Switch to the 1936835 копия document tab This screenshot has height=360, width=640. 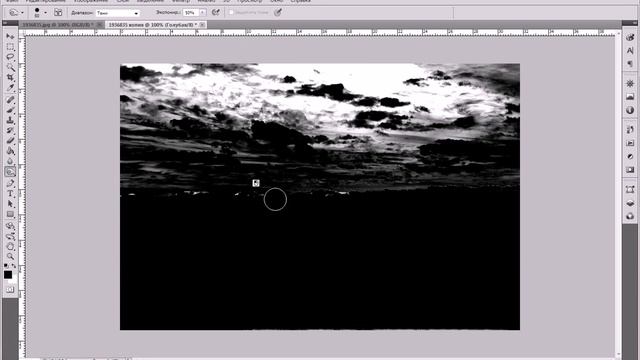[153, 25]
